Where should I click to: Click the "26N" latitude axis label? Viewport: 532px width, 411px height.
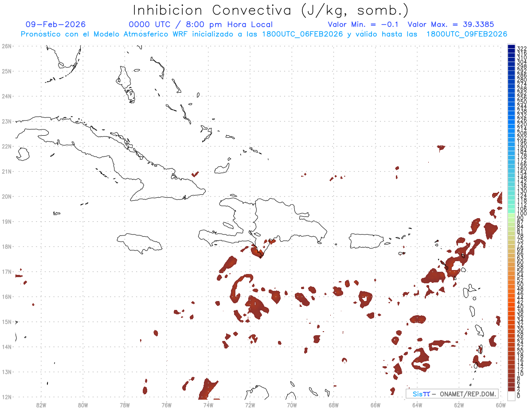tap(7, 46)
